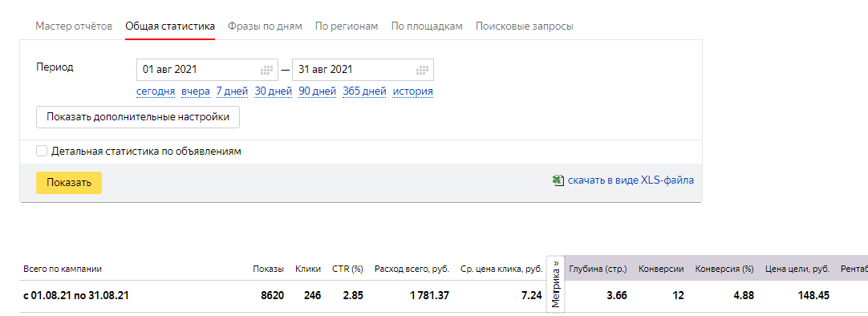Choose the 90 дней period link
The width and height of the screenshot is (868, 316).
(x=317, y=91)
